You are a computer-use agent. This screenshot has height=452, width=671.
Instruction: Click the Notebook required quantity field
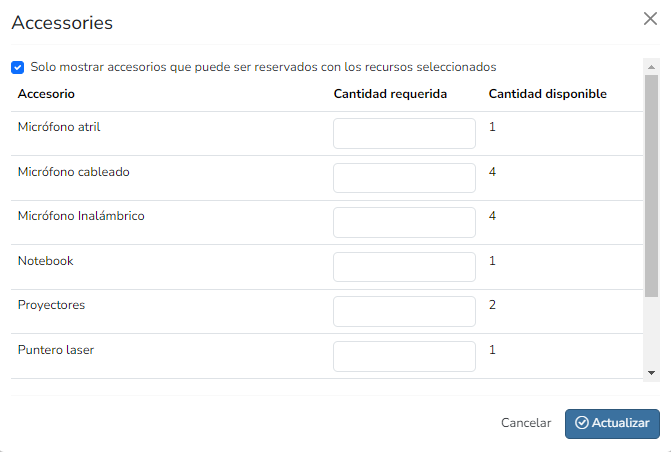pos(404,267)
